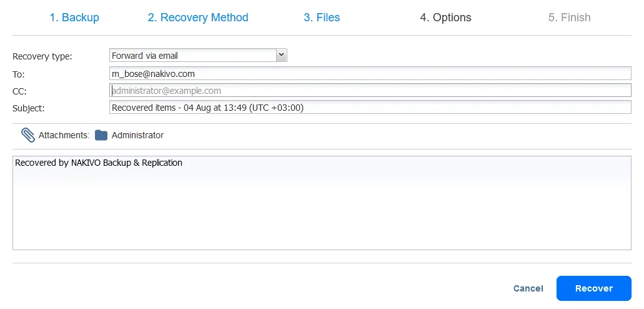Focus the To email address field
The image size is (644, 309).
pyautogui.click(x=370, y=74)
